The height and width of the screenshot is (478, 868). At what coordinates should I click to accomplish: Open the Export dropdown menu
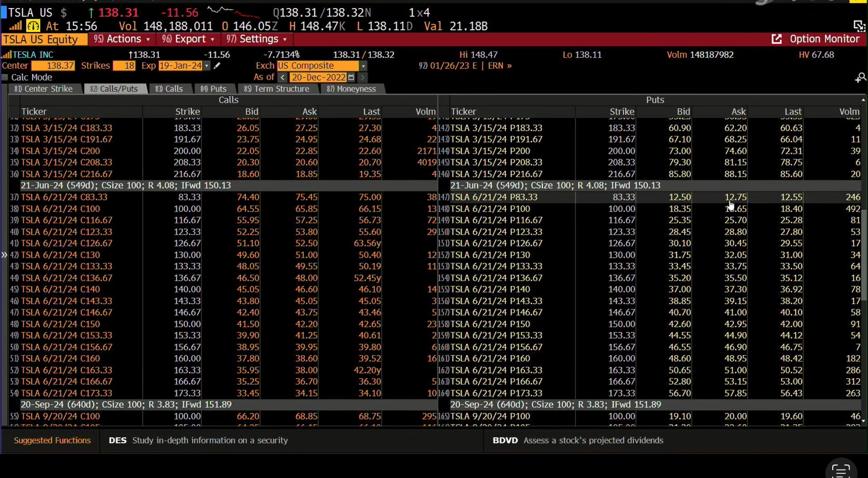point(188,39)
